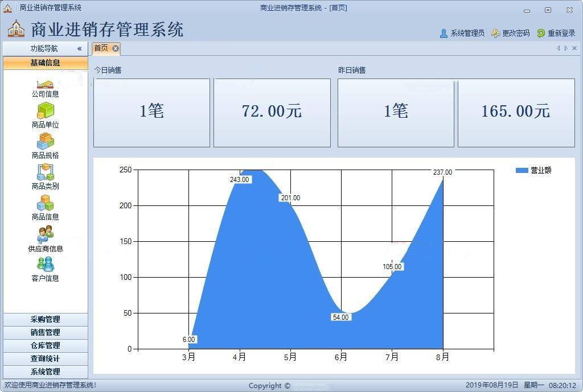Click the 功能导航 panel header text

44,49
